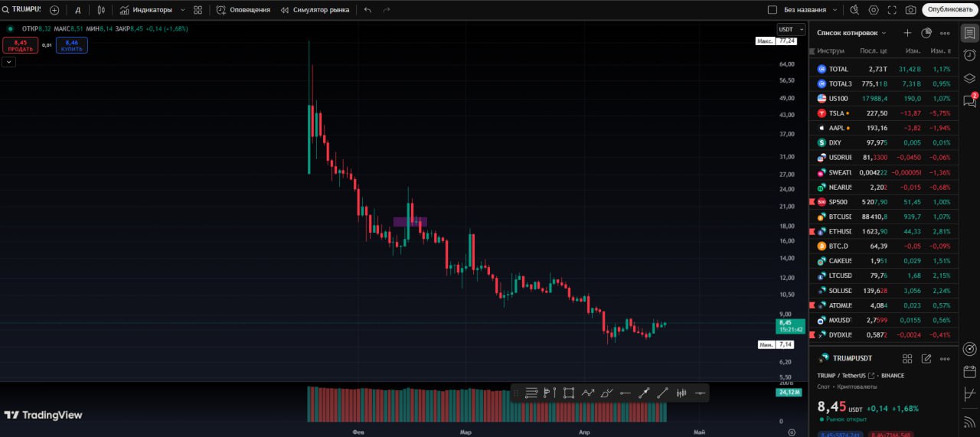The height and width of the screenshot is (437, 980).
Task: Click the blue Купить 8,46 button
Action: coord(71,45)
